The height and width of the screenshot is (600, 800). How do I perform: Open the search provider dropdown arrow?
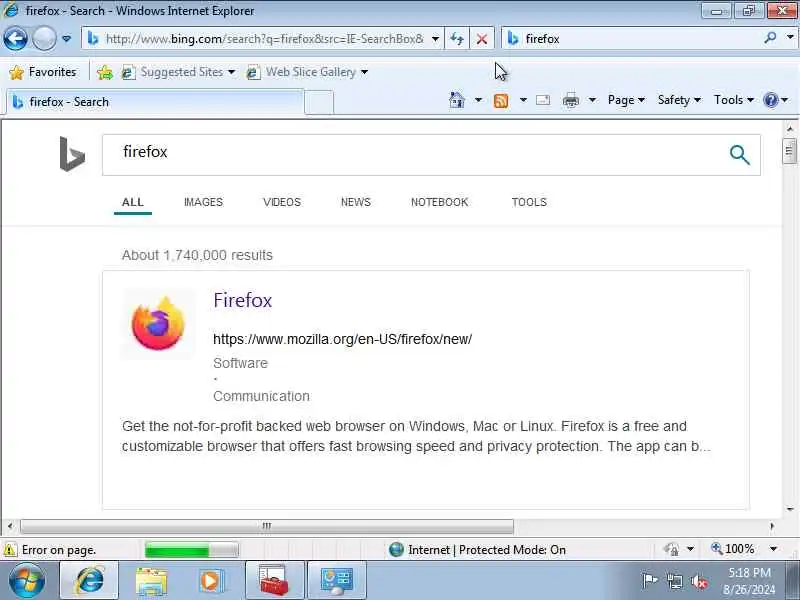[x=790, y=38]
